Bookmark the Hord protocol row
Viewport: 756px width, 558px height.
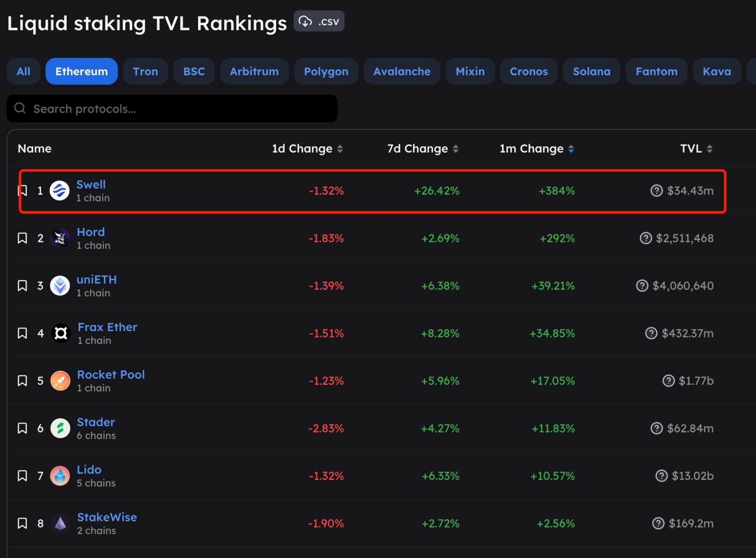point(22,238)
